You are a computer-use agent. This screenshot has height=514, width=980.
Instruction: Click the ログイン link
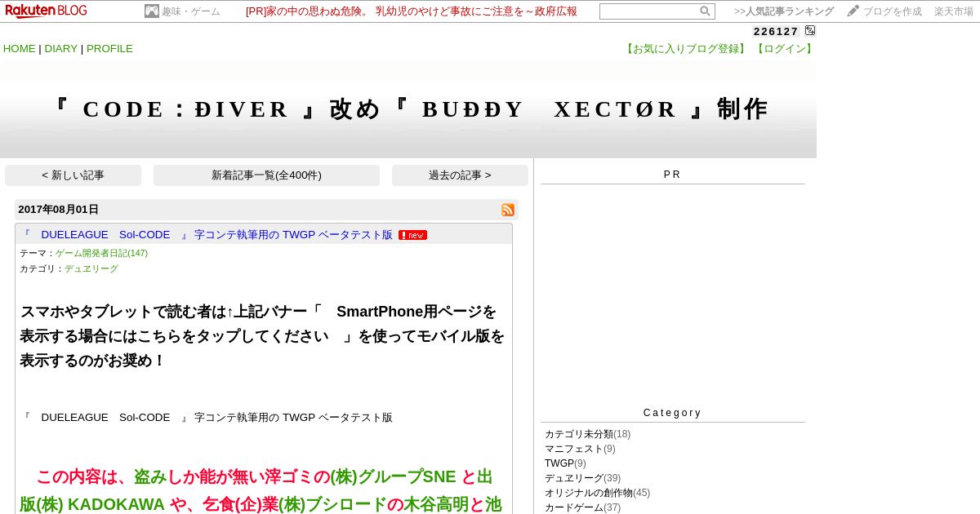tap(784, 49)
